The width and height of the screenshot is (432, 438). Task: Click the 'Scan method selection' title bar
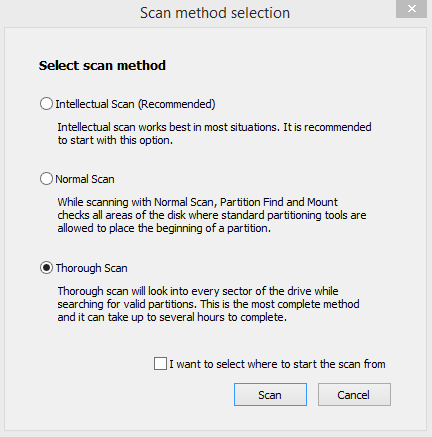(215, 13)
